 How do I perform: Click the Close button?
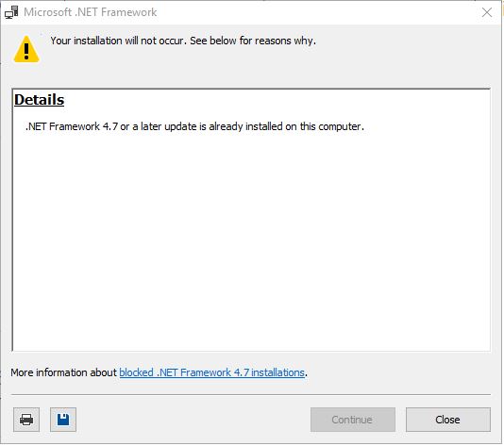pos(448,420)
